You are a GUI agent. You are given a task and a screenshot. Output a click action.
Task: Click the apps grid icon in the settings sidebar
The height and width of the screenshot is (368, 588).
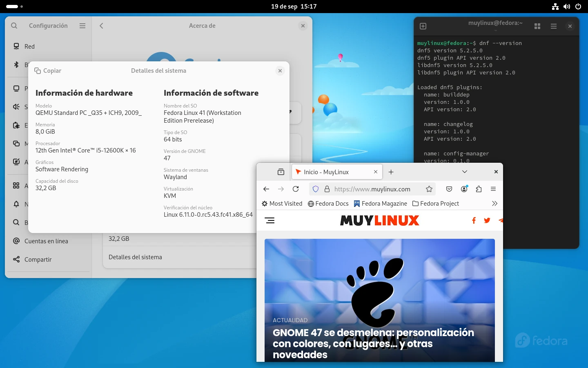point(16,186)
